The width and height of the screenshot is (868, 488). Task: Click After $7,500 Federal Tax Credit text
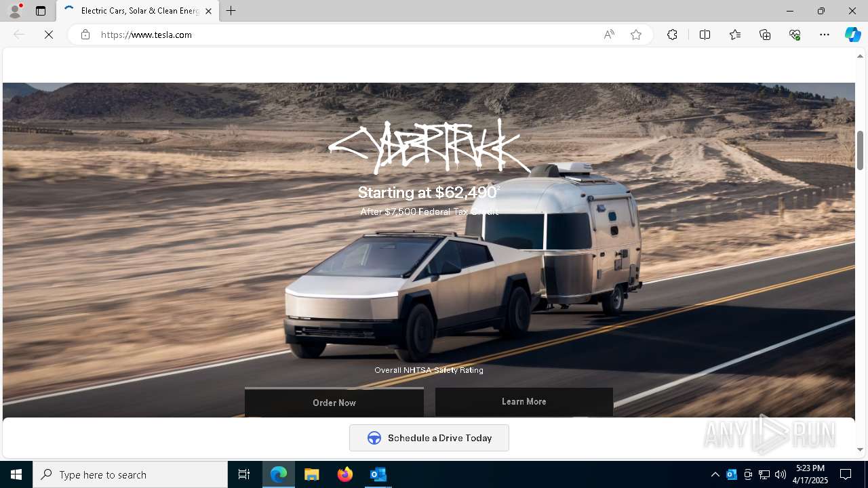click(x=429, y=211)
